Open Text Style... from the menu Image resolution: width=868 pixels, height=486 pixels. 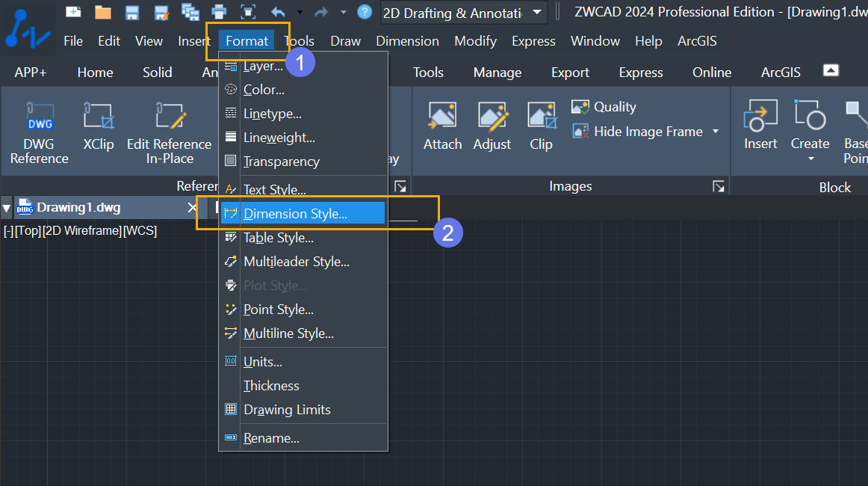point(303,189)
